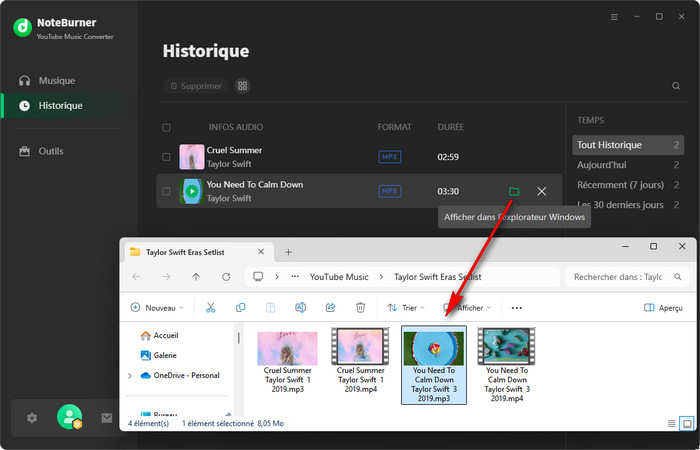Select OneDrive - Personal
Viewport: 700px width, 450px height.
pos(180,375)
